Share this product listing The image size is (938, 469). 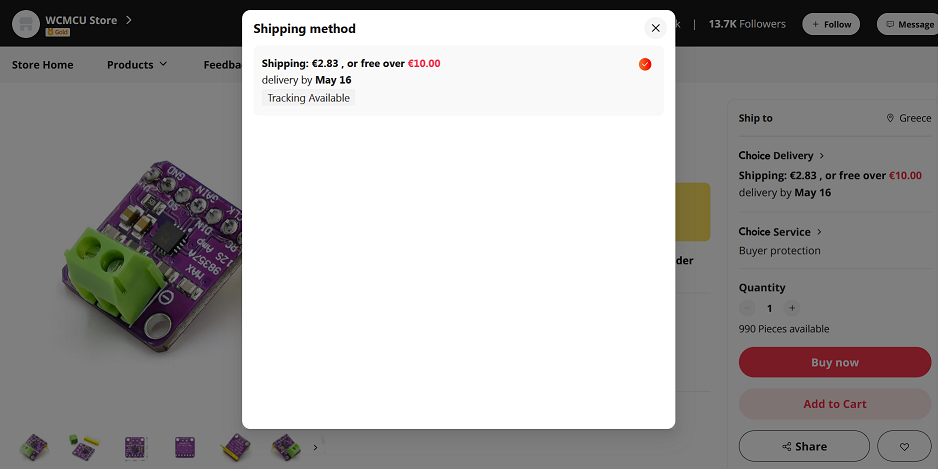(804, 446)
